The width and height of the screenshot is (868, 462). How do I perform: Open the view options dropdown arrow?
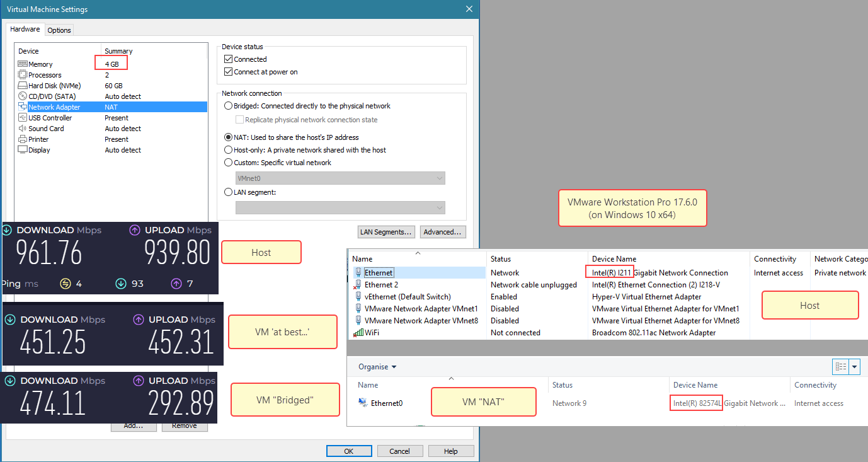855,367
